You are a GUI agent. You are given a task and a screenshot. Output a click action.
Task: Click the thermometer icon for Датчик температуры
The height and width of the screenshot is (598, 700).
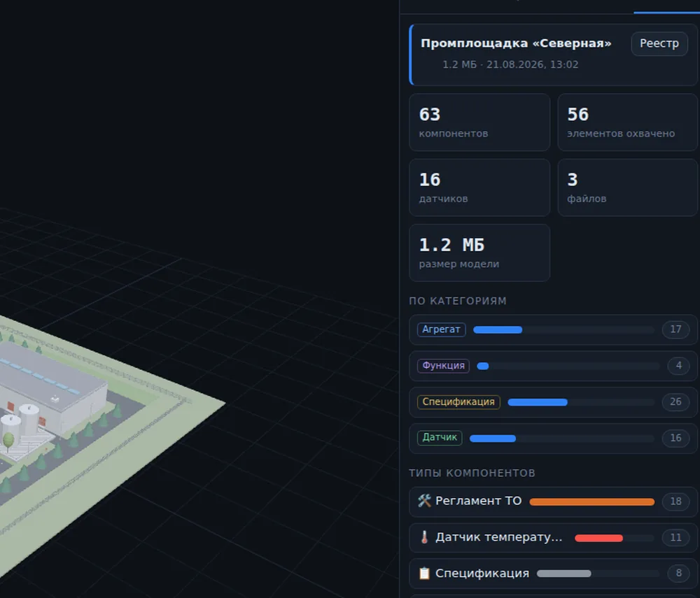pos(425,537)
